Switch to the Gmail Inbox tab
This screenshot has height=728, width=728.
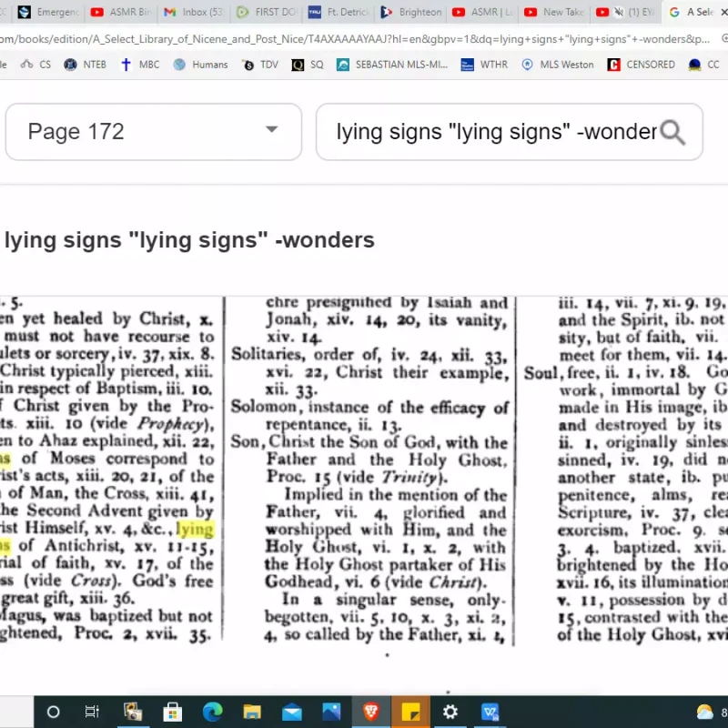click(x=191, y=12)
